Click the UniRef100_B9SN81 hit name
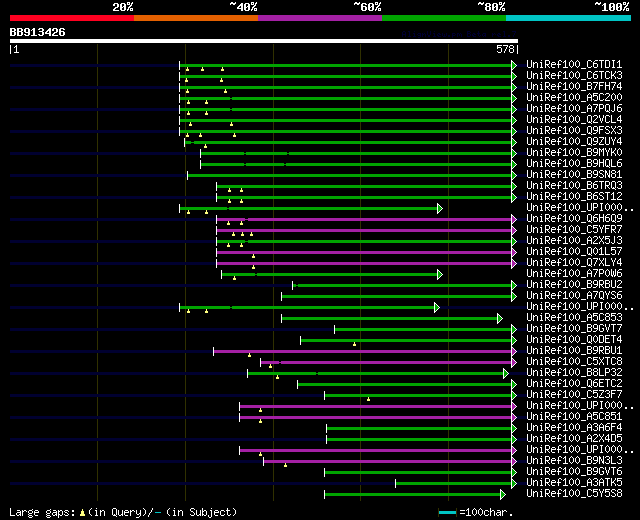The width and height of the screenshot is (640, 520). tap(574, 175)
